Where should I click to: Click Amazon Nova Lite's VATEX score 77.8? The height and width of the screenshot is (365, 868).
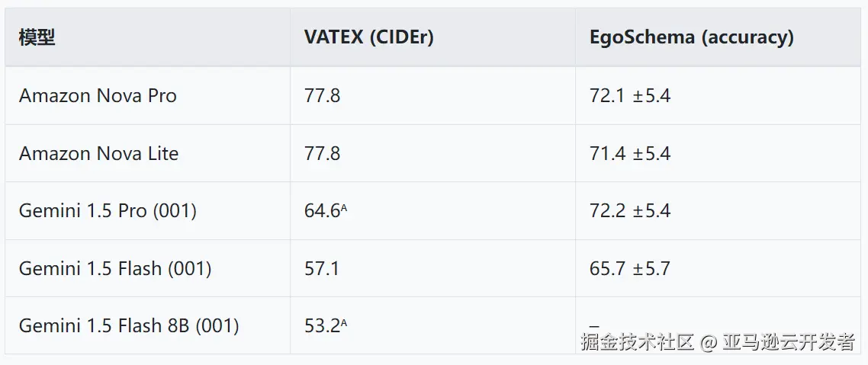tap(322, 153)
